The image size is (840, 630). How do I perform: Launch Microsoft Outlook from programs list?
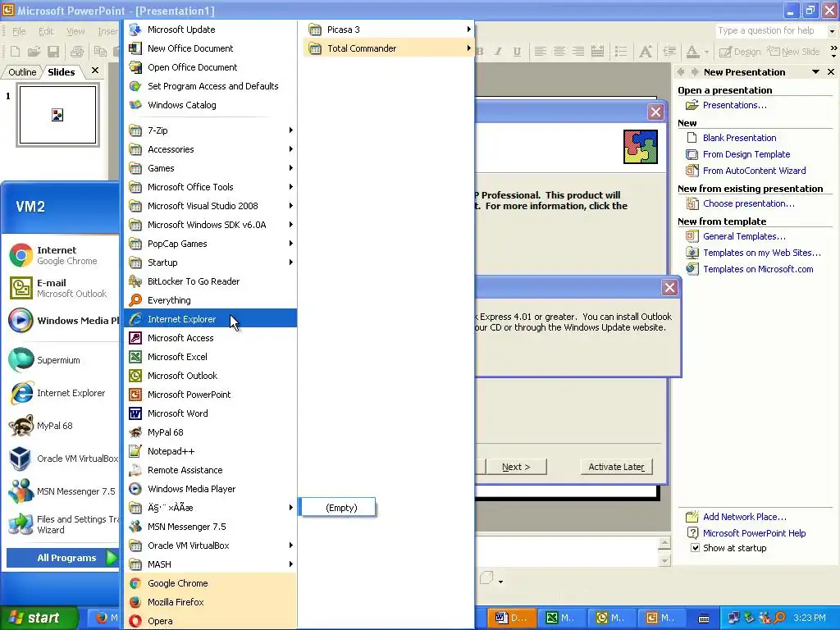pyautogui.click(x=210, y=376)
